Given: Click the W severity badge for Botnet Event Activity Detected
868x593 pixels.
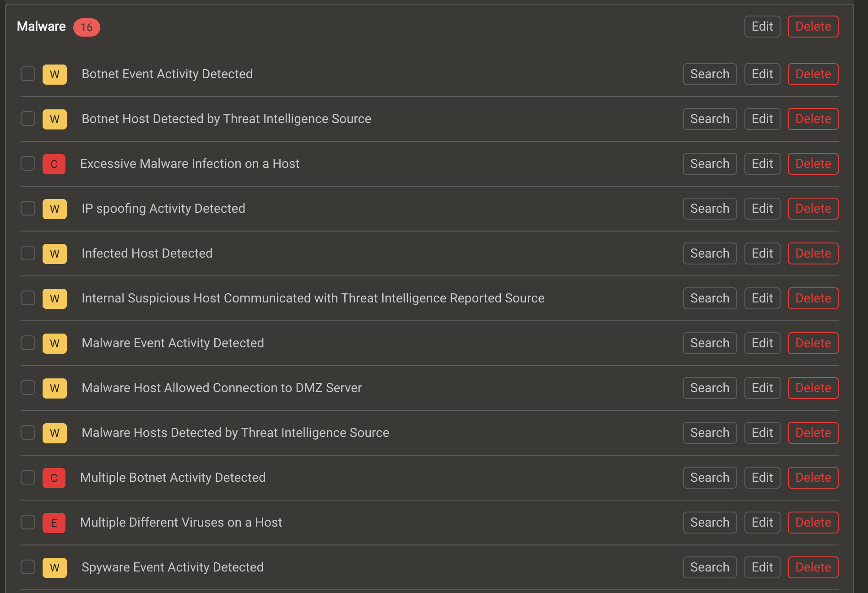Looking at the screenshot, I should tap(54, 74).
